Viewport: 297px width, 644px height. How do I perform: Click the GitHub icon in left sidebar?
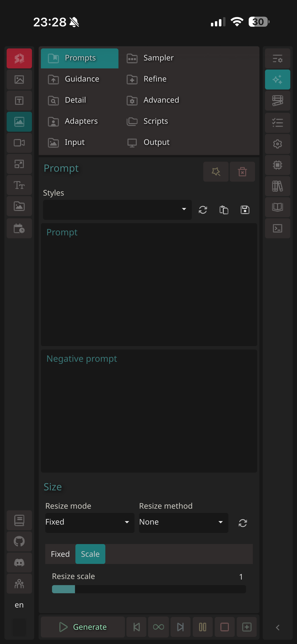19,541
